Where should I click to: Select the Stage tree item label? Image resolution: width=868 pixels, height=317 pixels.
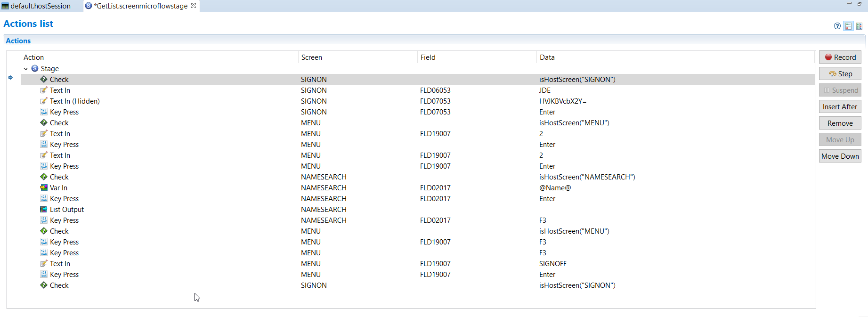(x=50, y=68)
